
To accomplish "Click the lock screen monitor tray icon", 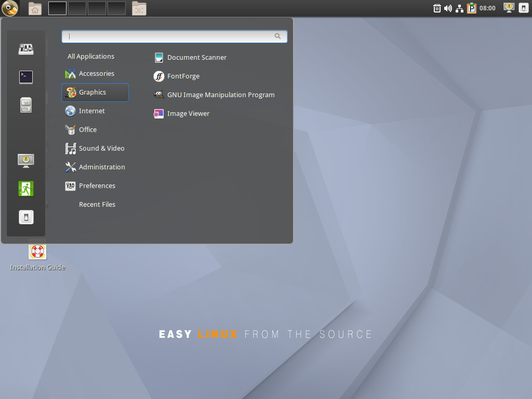I will 509,8.
